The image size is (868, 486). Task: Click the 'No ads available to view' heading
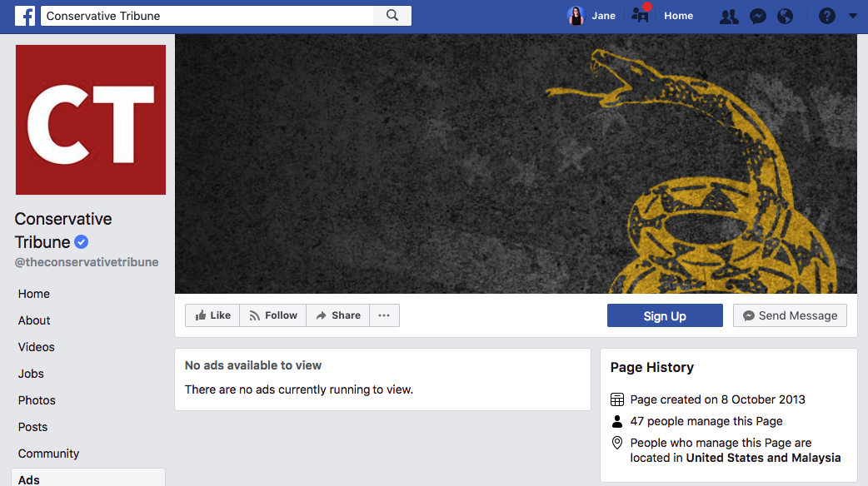[253, 365]
